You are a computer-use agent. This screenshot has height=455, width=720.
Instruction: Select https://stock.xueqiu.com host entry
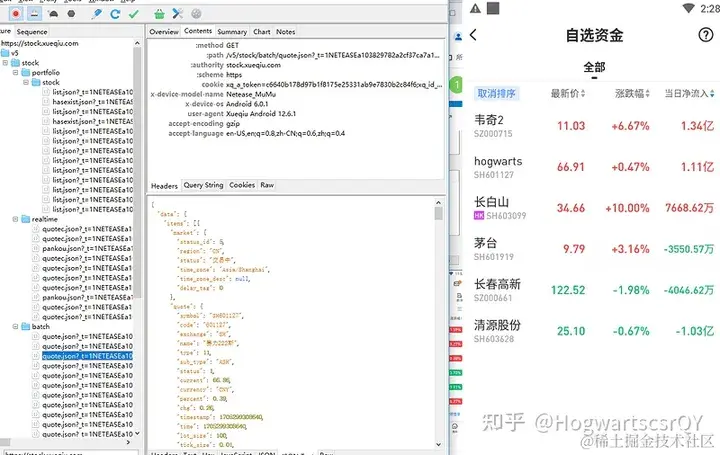[40, 43]
